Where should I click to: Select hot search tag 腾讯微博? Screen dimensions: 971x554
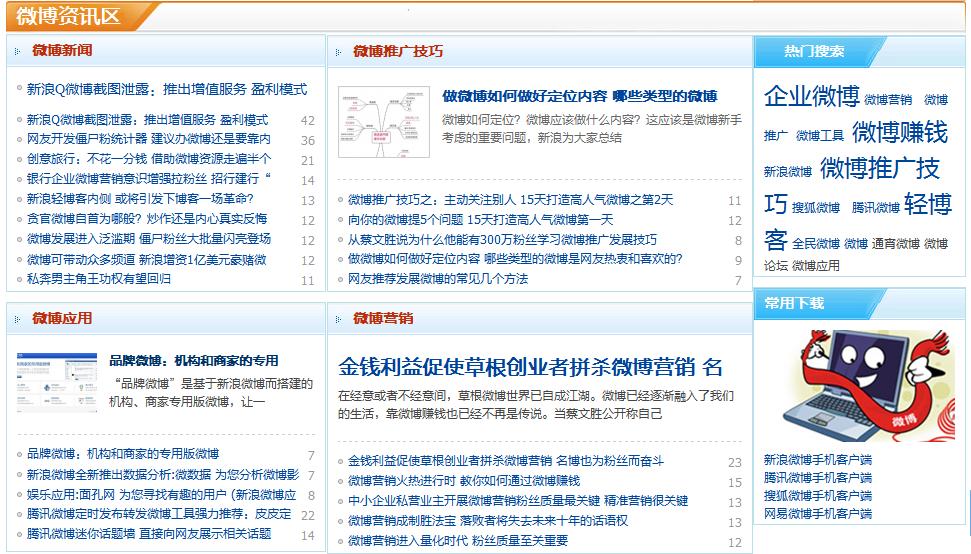click(875, 207)
